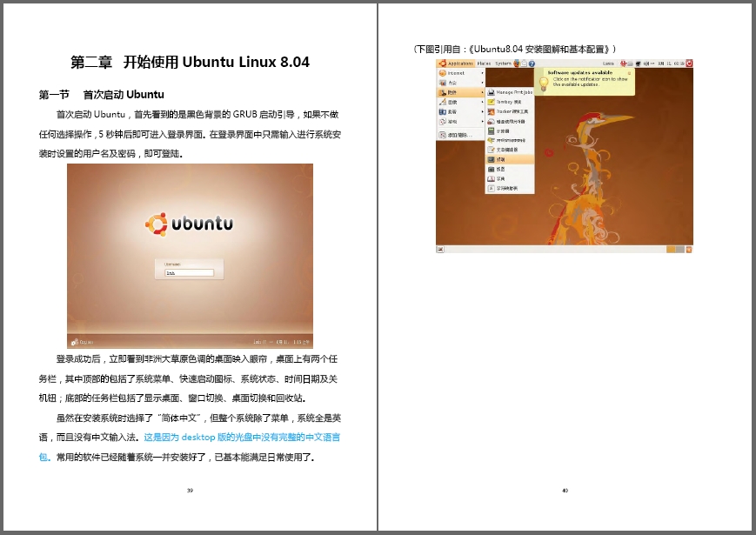Expand the 游戏 submenu
756x535 pixels.
click(x=460, y=122)
